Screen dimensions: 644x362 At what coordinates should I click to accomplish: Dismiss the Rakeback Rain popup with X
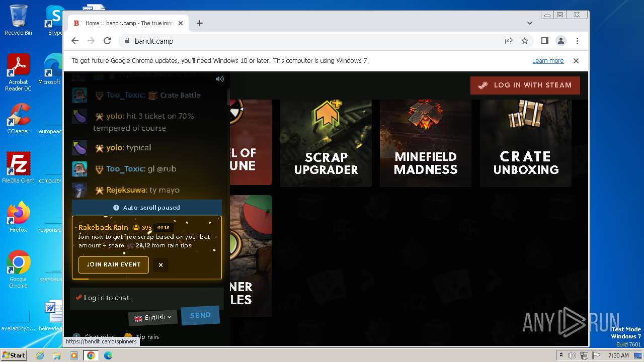160,265
